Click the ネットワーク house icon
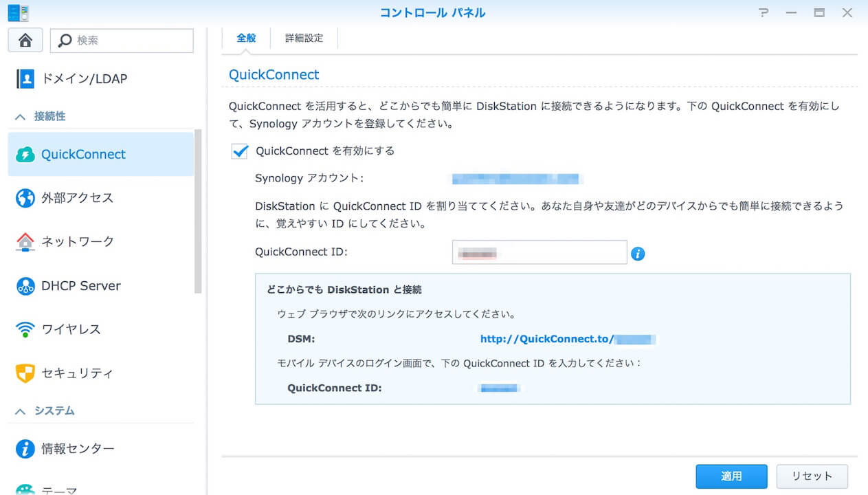868x495 pixels. coord(25,242)
